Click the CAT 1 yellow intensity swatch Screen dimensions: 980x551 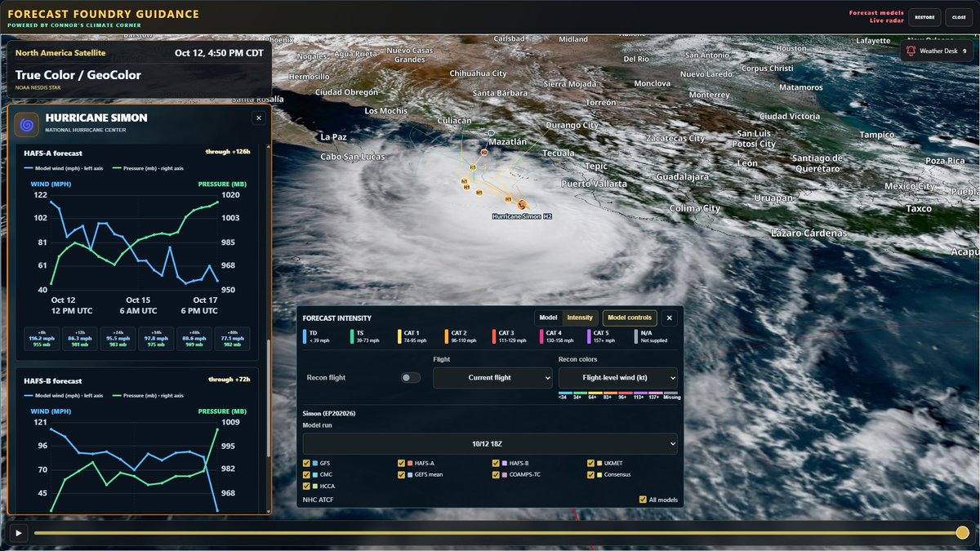click(399, 336)
